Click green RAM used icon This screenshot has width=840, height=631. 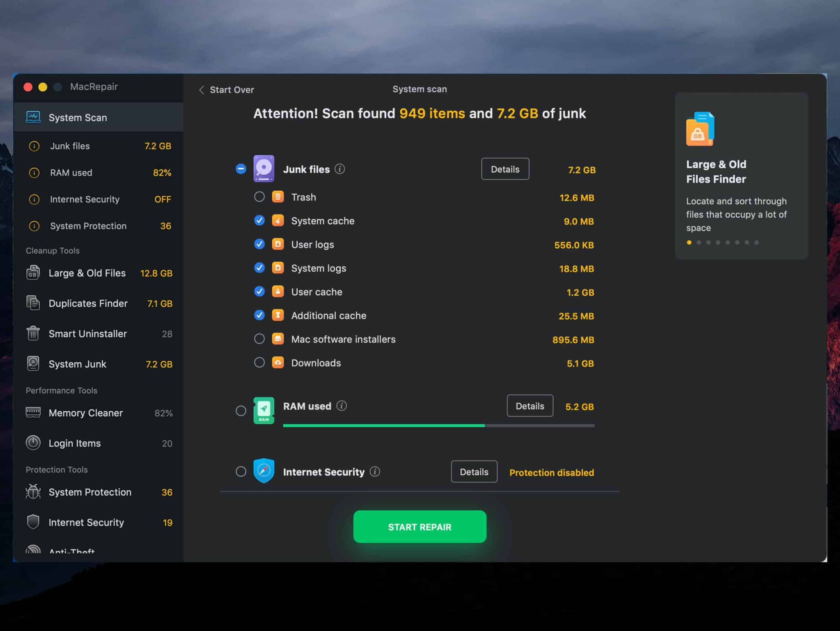264,411
